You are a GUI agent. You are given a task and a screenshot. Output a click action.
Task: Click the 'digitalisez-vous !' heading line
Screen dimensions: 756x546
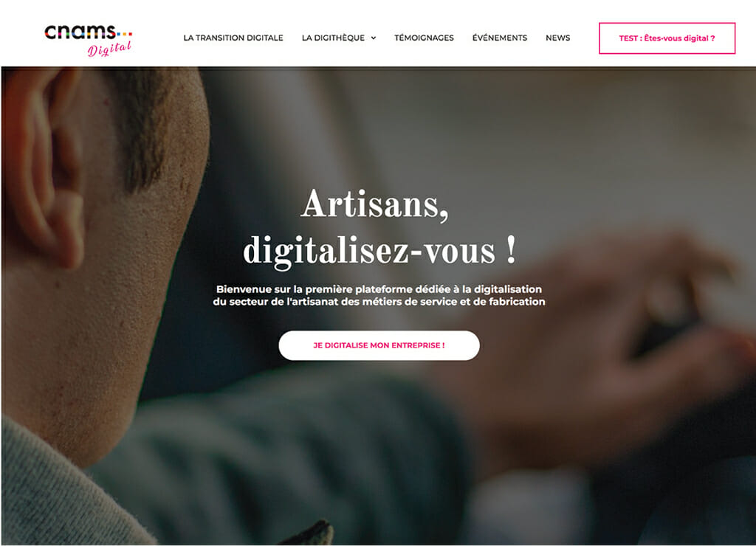(379, 251)
